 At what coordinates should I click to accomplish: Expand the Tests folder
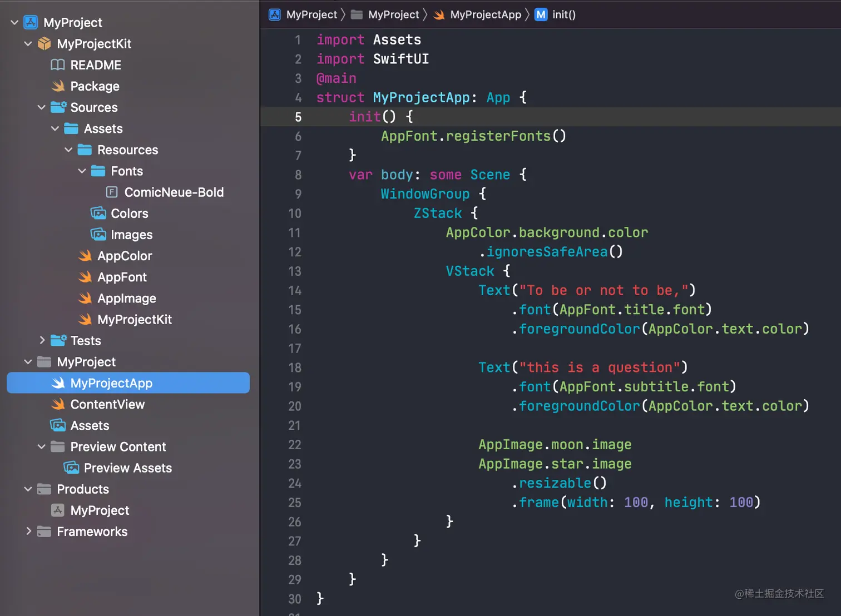[x=42, y=340]
